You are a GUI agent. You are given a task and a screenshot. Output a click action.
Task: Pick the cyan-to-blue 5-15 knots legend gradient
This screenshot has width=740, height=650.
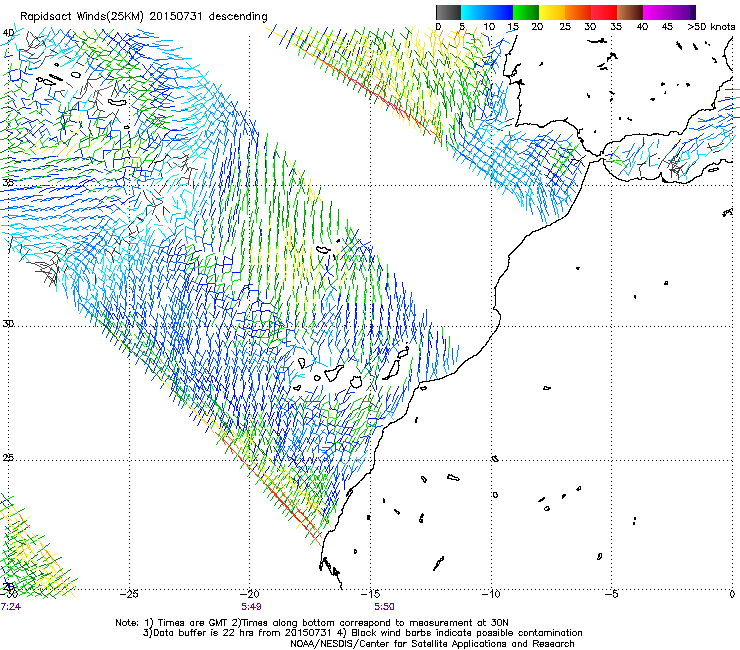coord(487,12)
